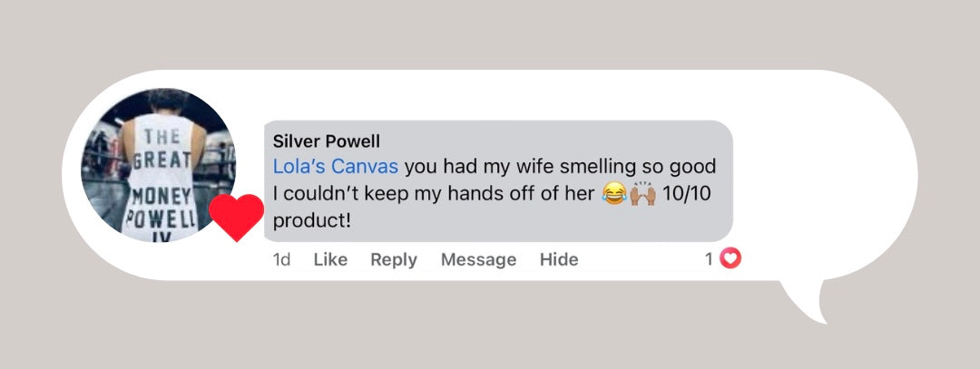
Task: Click the word "product!" in the comment
Action: pos(311,219)
